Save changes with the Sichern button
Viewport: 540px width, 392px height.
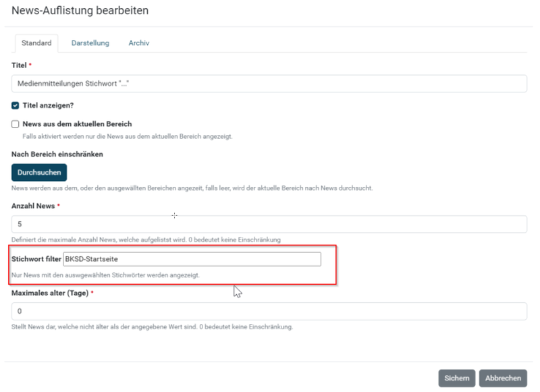click(x=457, y=379)
